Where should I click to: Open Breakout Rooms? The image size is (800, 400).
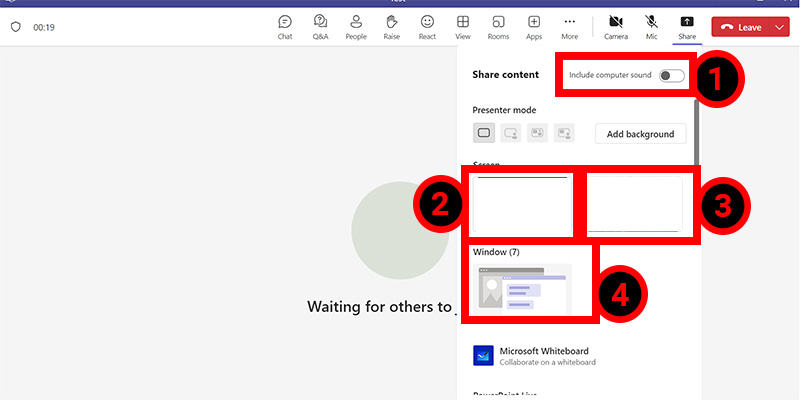click(498, 26)
